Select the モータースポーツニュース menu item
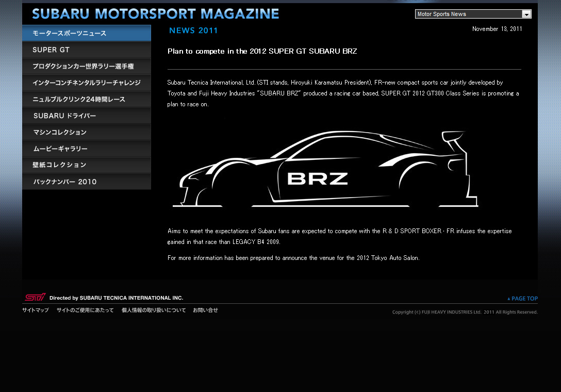The height and width of the screenshot is (392, 561). pyautogui.click(x=87, y=34)
